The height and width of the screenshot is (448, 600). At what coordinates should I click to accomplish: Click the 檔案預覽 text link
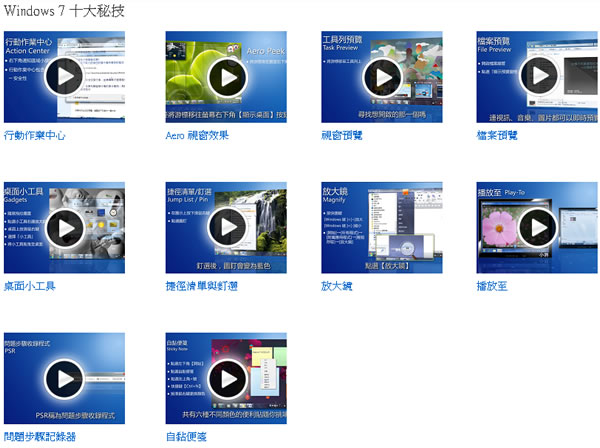(498, 135)
